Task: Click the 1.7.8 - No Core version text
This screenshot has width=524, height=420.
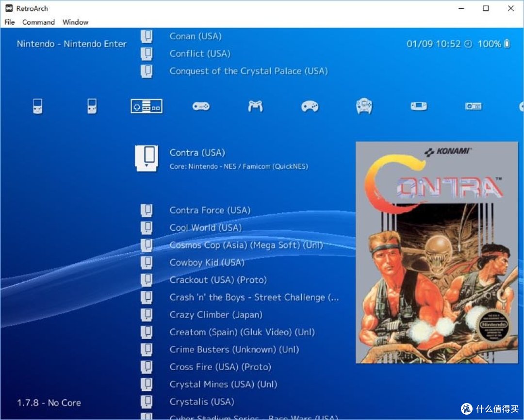Action: point(49,403)
